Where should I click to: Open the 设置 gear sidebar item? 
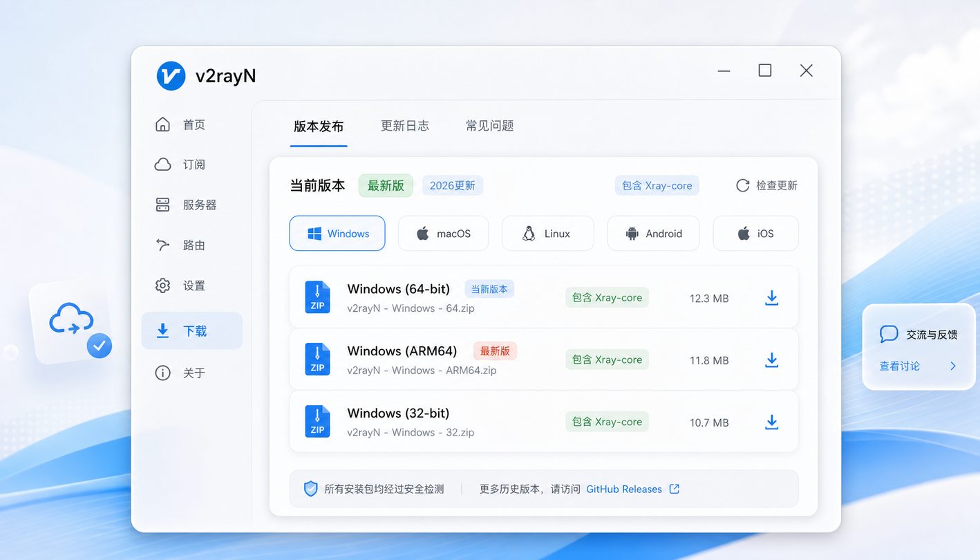(x=180, y=286)
